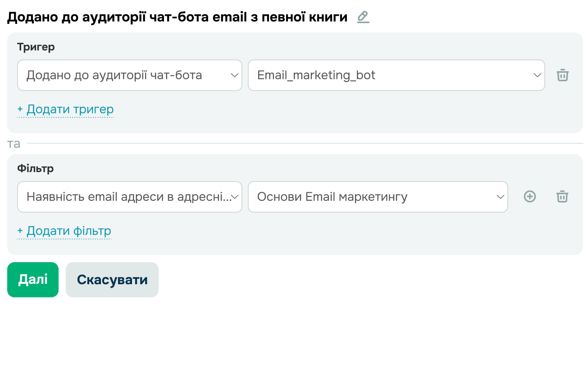Click the title 'Додано до аудиторії чат-бота email з певної книги'
Screen dimensions: 588x382
click(178, 17)
